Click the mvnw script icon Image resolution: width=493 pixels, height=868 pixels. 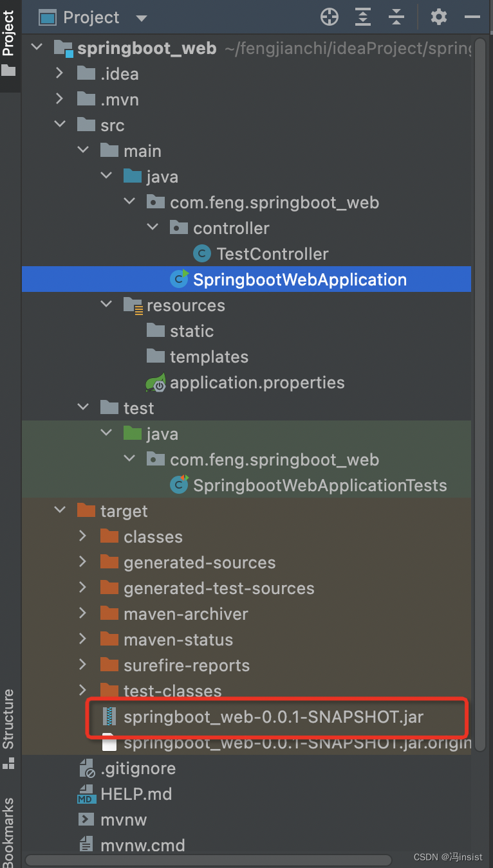tap(86, 819)
